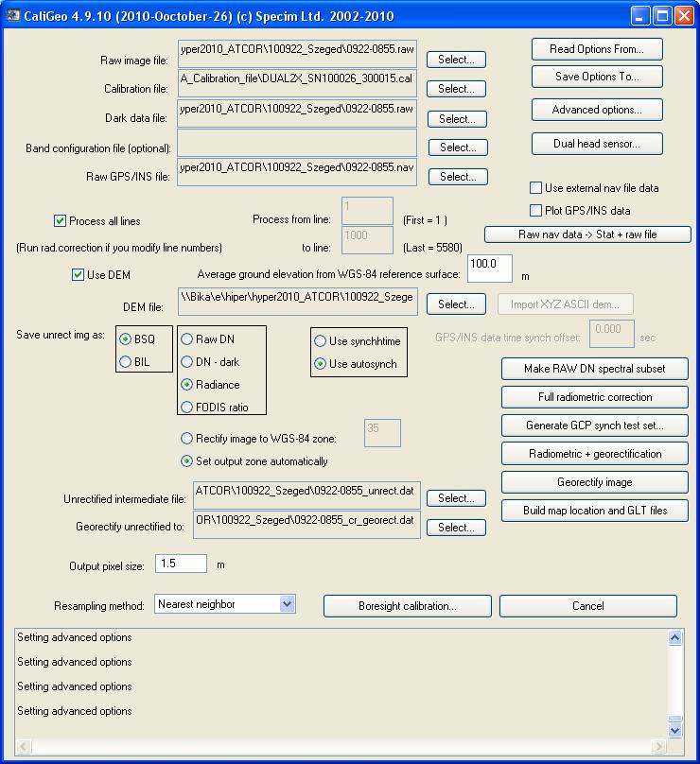Click Select for Band configuration file
Viewport: 700px width, 764px height.
click(458, 148)
